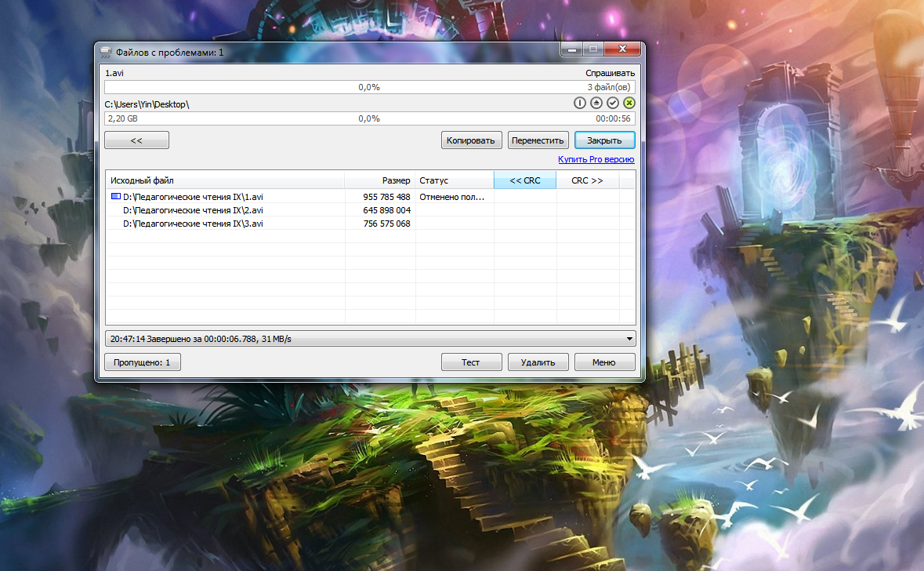Click the blue file icon beside 1.avi row
Screen dimensions: 924x571
tap(116, 196)
